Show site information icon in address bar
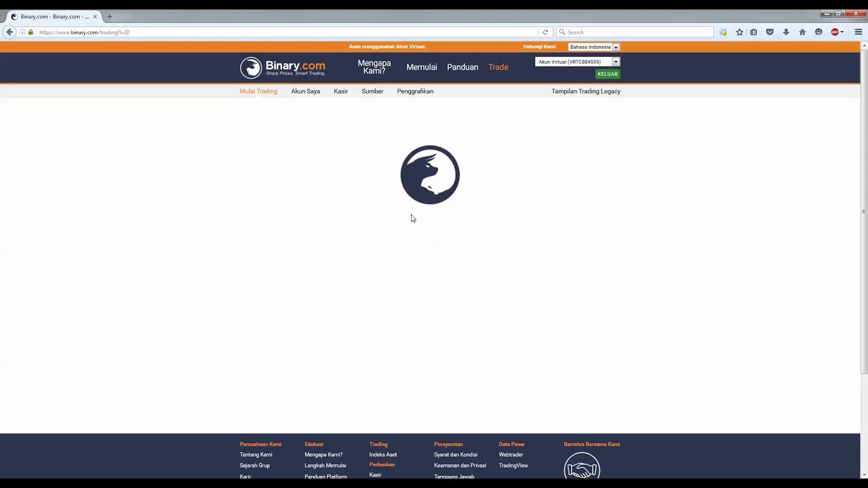Image resolution: width=868 pixels, height=488 pixels. pos(22,32)
